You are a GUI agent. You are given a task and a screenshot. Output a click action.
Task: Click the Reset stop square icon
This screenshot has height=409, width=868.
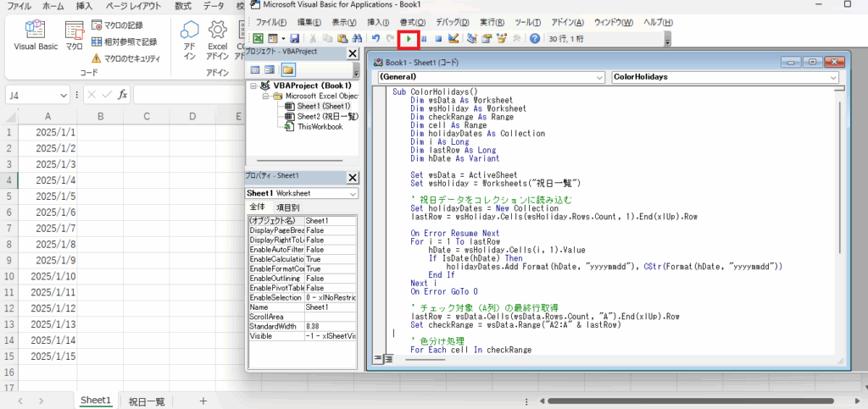pyautogui.click(x=438, y=39)
